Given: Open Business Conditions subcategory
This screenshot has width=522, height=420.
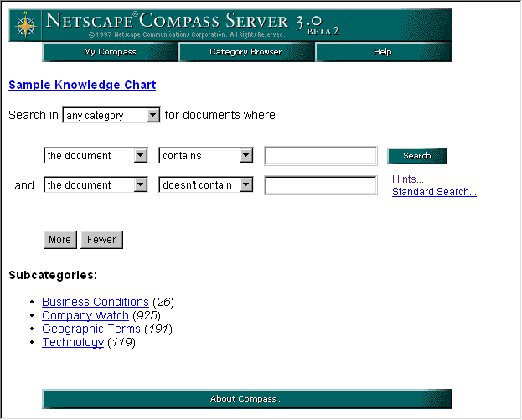Looking at the screenshot, I should (x=96, y=302).
